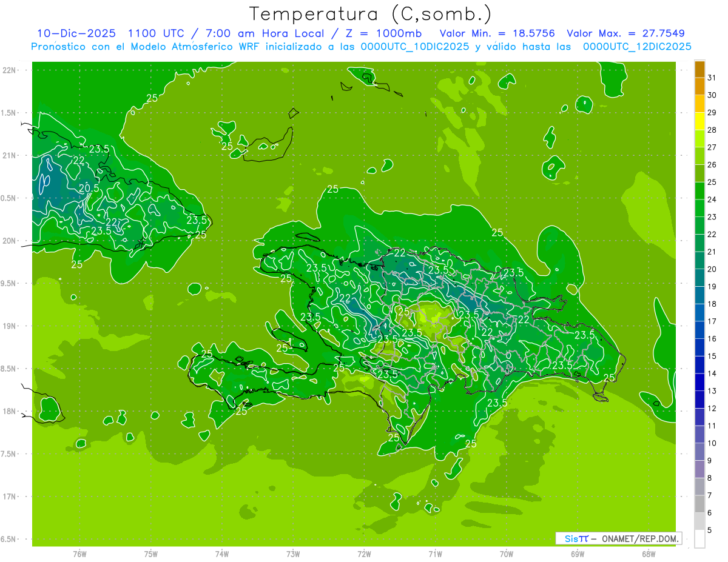Image resolution: width=728 pixels, height=562 pixels.
Task: Click the legend scale value "15"
Action: (712, 356)
